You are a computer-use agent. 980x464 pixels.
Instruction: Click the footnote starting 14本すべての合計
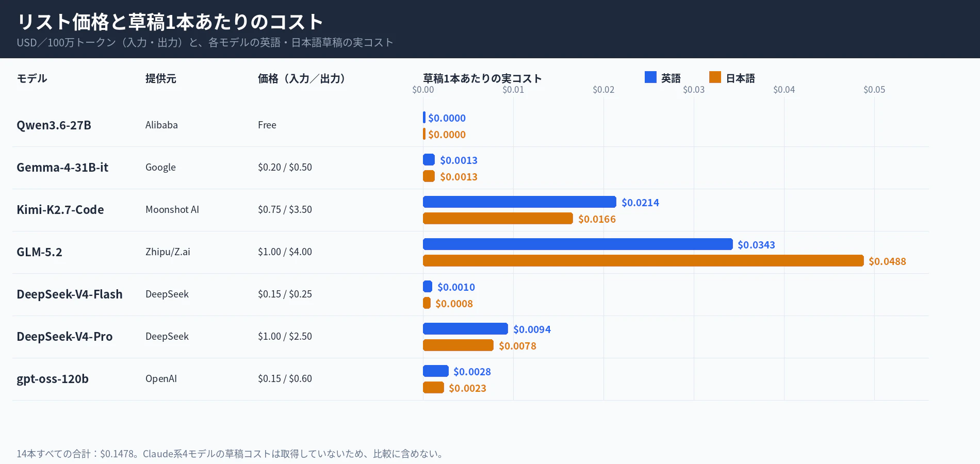tap(231, 454)
